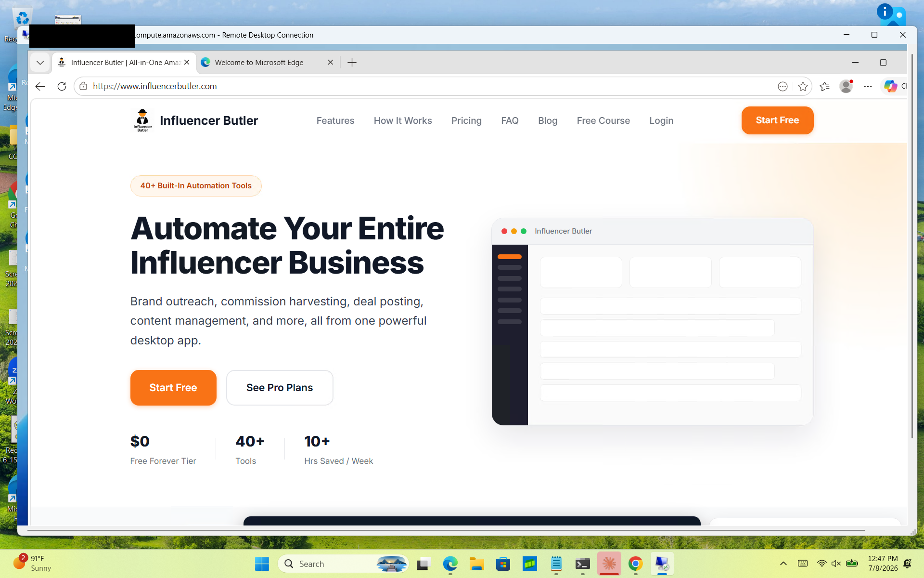This screenshot has height=578, width=924.
Task: Click the Login link
Action: coord(661,121)
